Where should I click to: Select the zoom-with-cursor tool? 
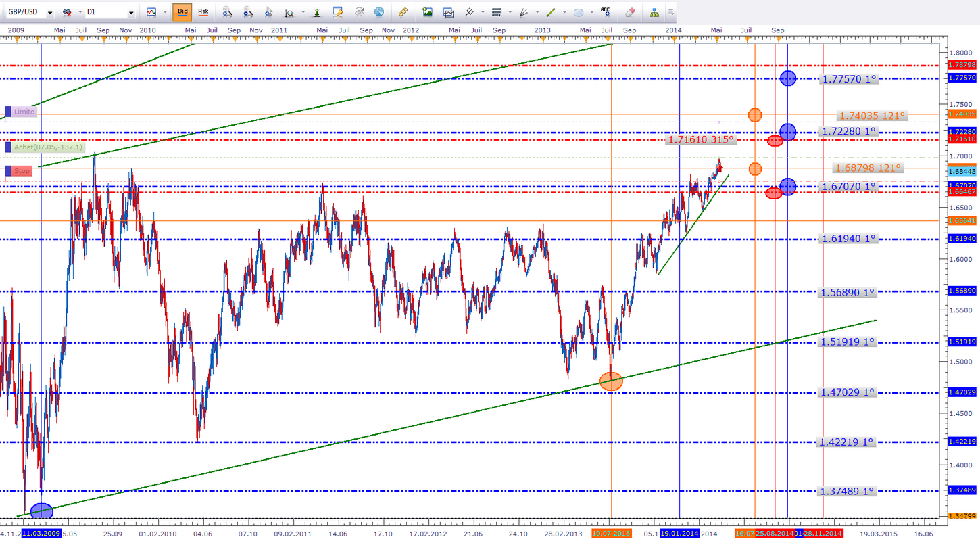coord(269,12)
